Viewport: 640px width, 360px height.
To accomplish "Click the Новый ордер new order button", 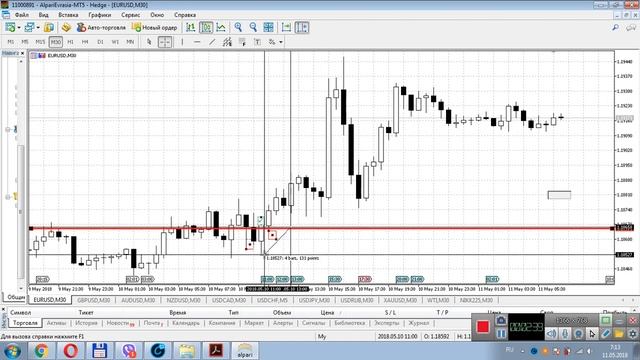I will click(154, 27).
